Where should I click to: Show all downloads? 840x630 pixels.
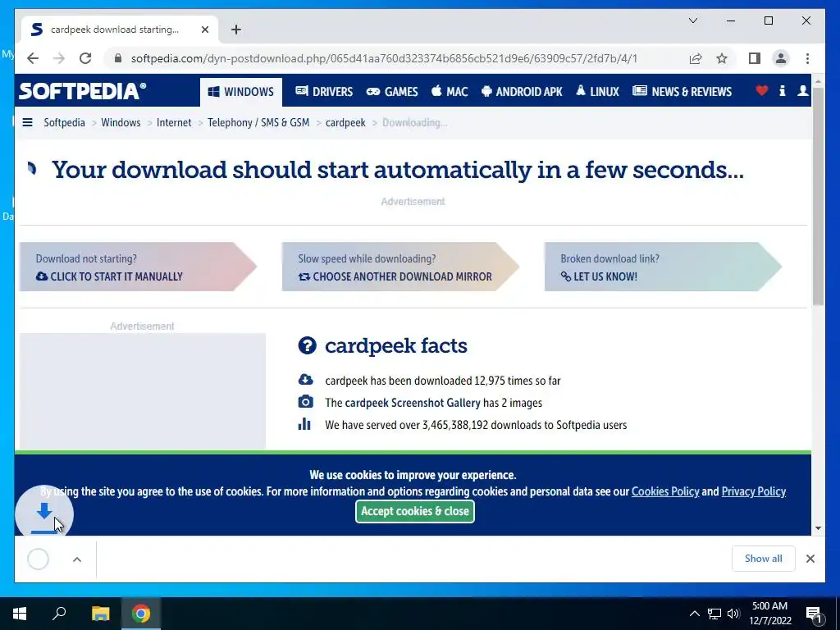coord(763,559)
